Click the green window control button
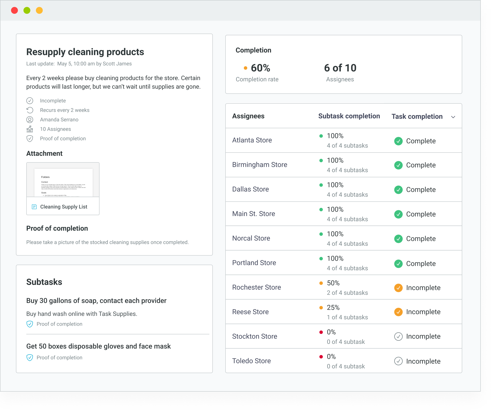The height and width of the screenshot is (420, 504). (27, 11)
